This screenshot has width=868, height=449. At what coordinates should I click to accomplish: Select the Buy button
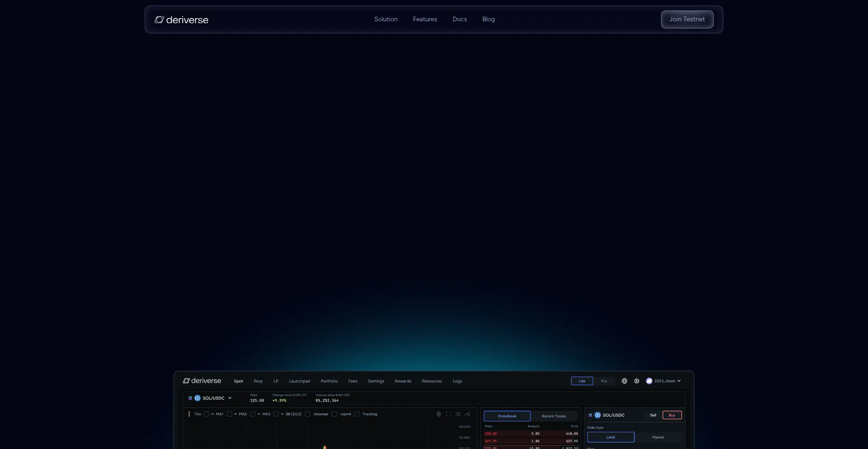(672, 415)
